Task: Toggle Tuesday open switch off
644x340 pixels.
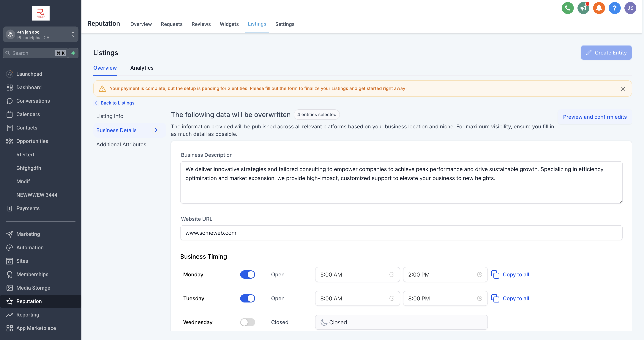Action: 247,298
